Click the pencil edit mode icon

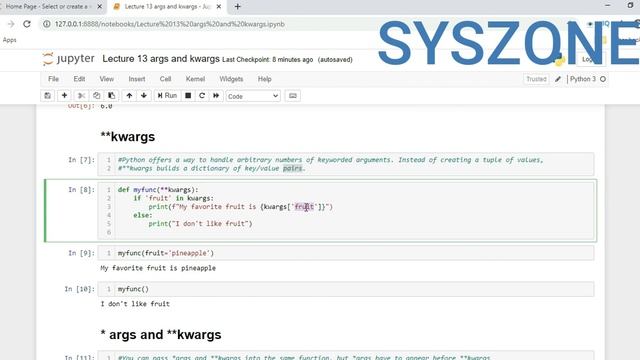click(x=558, y=79)
